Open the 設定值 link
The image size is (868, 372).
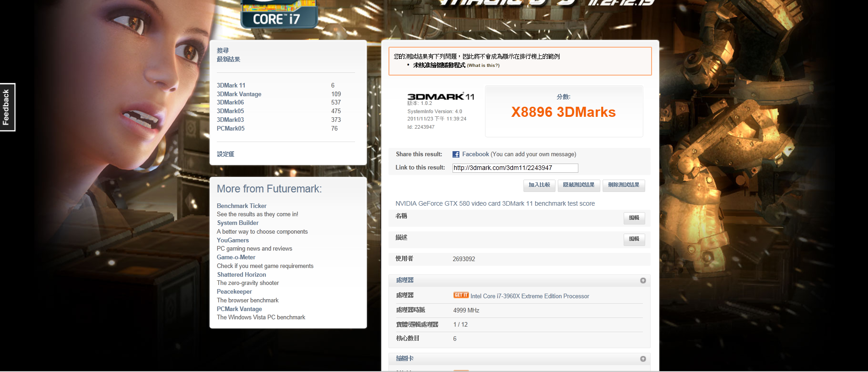(226, 154)
